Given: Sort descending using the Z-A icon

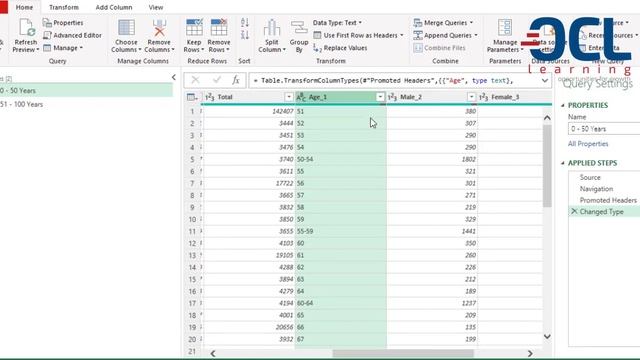Looking at the screenshot, I should click(245, 35).
